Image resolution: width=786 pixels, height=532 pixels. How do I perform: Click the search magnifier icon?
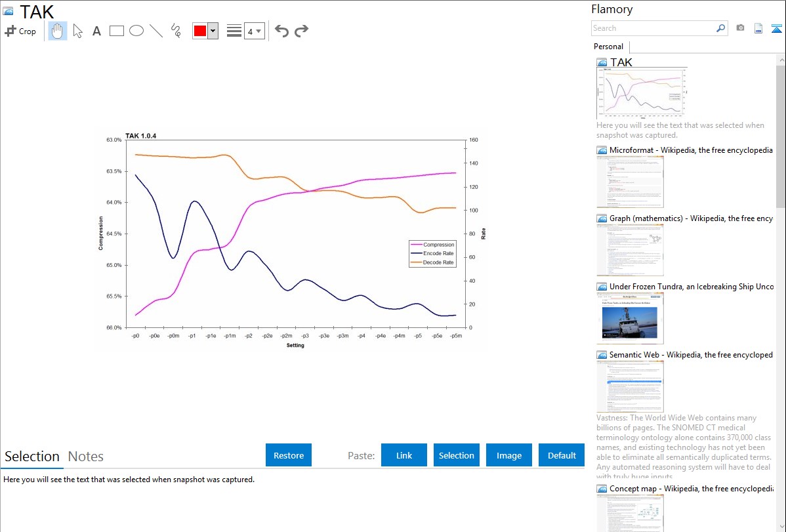pyautogui.click(x=721, y=28)
